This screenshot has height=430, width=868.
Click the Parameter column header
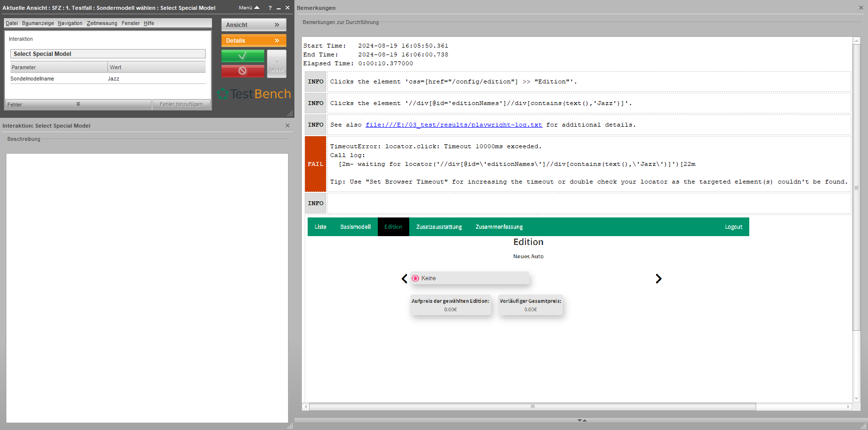pos(59,67)
